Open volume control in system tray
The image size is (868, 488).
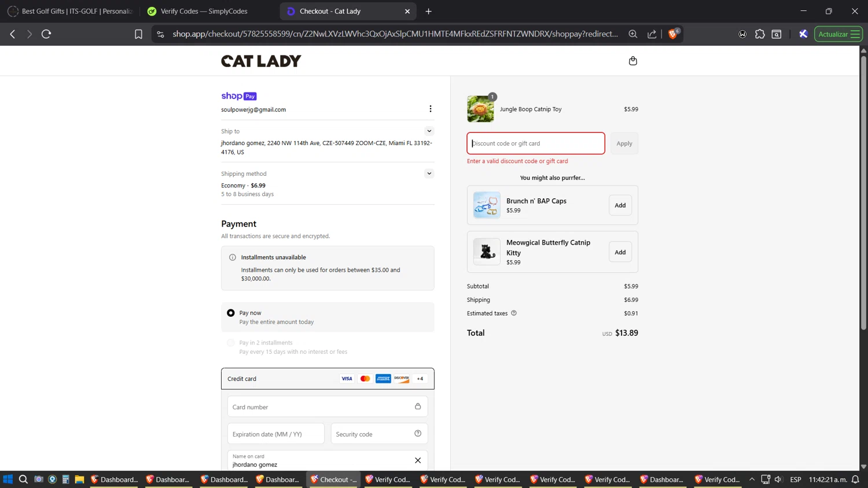pyautogui.click(x=778, y=479)
